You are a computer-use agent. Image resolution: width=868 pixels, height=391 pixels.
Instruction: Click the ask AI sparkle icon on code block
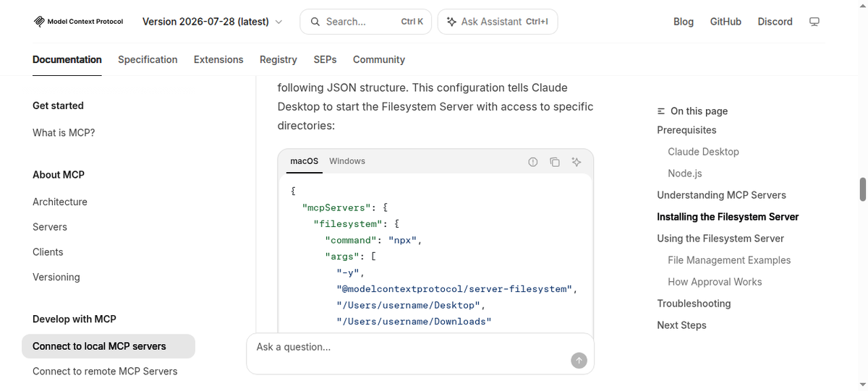[x=576, y=162]
